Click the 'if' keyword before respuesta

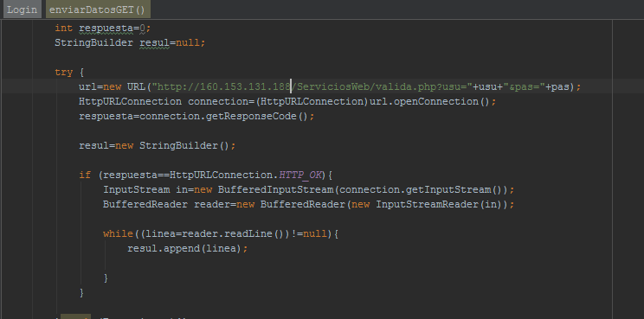tap(85, 175)
